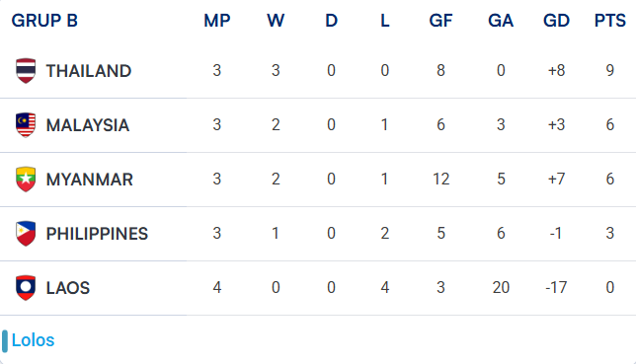
Task: Click the PTS column header
Action: tap(610, 21)
